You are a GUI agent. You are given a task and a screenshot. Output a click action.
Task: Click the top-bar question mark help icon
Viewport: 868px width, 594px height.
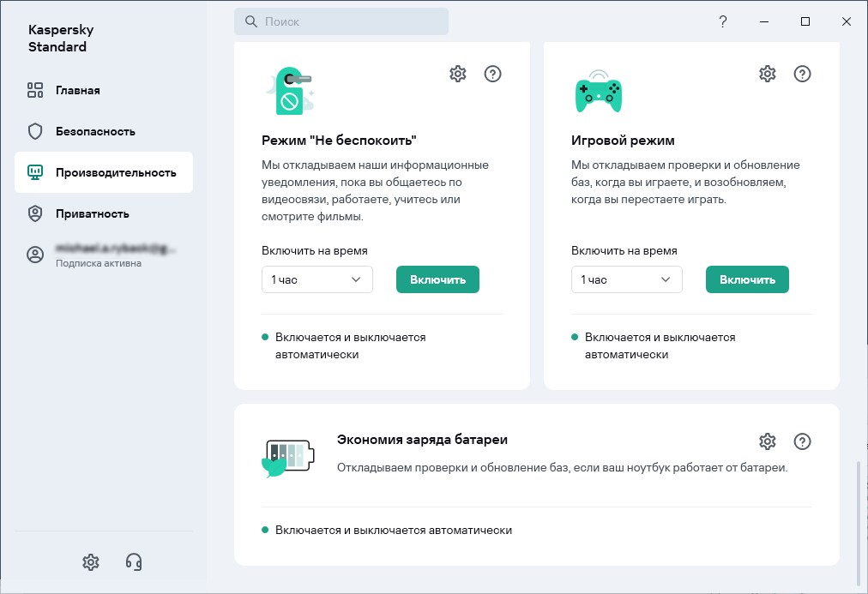[x=723, y=21]
